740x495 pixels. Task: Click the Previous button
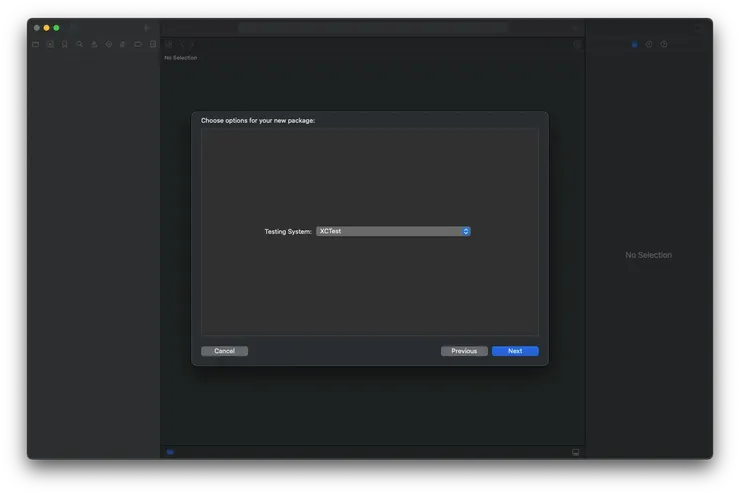pos(464,351)
